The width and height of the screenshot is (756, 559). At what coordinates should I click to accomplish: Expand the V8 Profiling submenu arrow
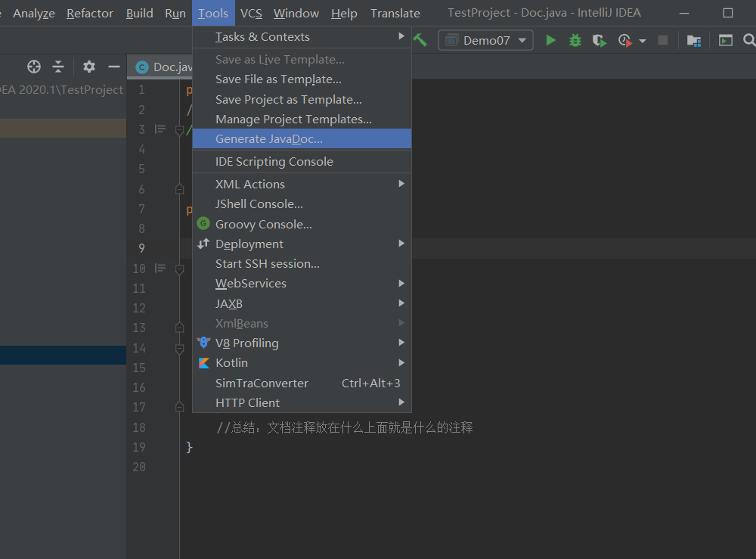(401, 343)
